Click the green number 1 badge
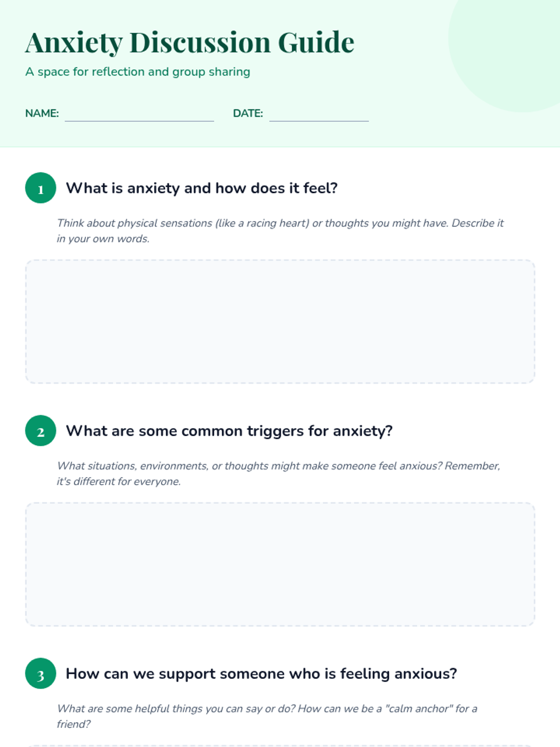 (x=41, y=188)
